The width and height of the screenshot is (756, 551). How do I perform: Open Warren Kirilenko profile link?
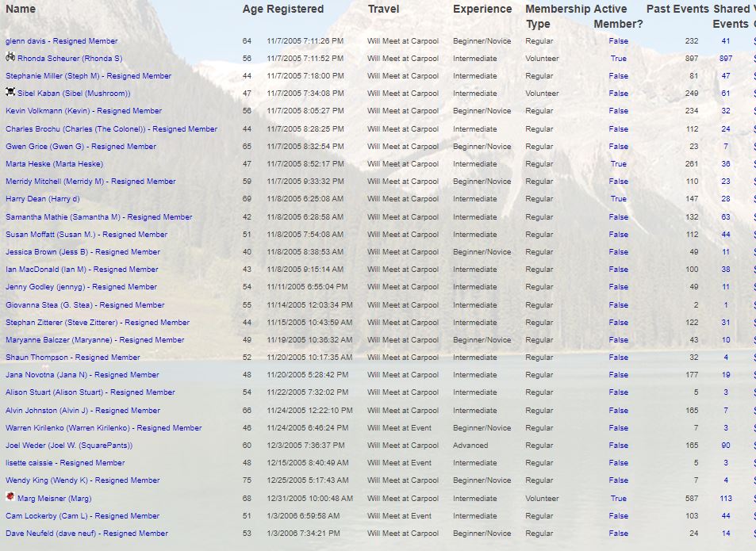104,428
